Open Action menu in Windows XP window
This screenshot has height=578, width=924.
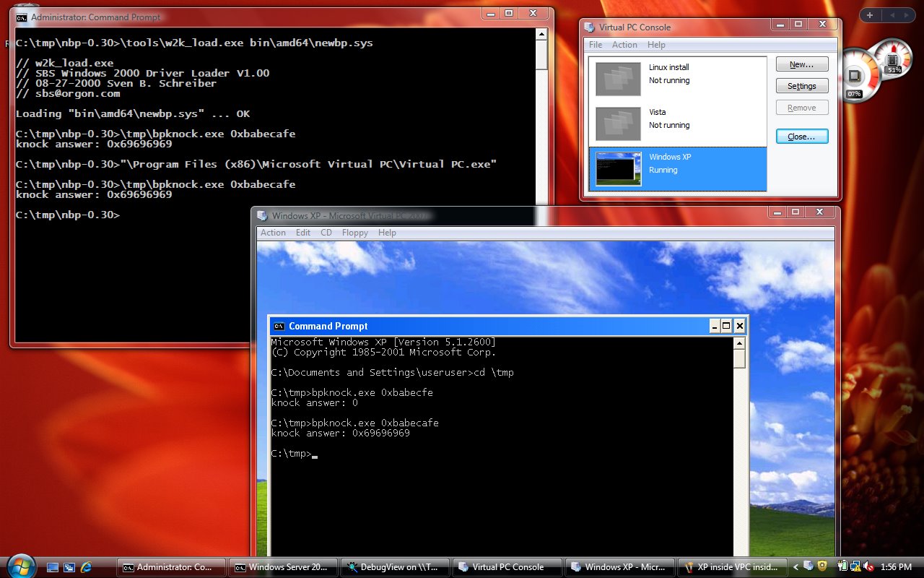[x=273, y=233]
